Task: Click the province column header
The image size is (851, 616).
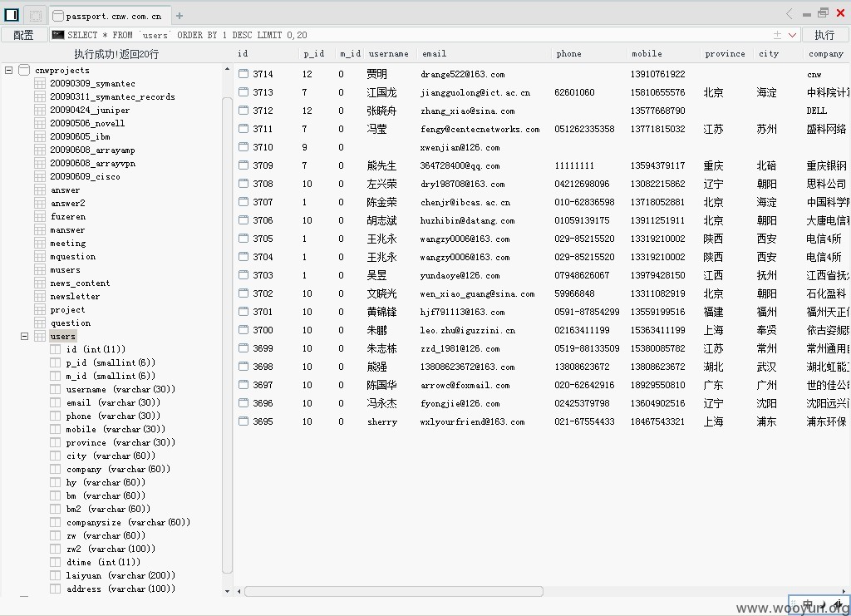Action: [725, 54]
